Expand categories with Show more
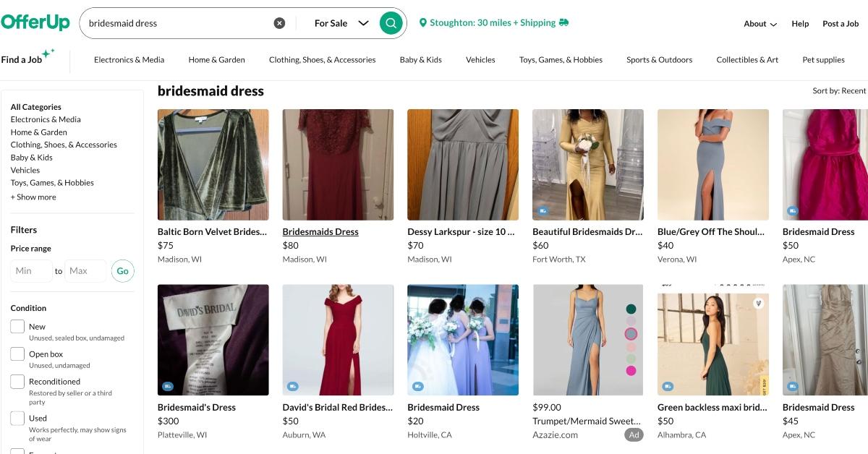The width and height of the screenshot is (868, 454). pyautogui.click(x=33, y=196)
